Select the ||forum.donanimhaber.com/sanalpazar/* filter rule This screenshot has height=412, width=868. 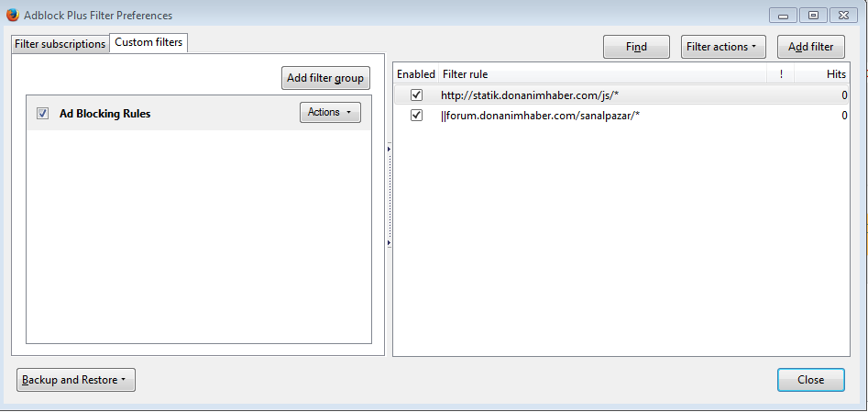(x=540, y=116)
